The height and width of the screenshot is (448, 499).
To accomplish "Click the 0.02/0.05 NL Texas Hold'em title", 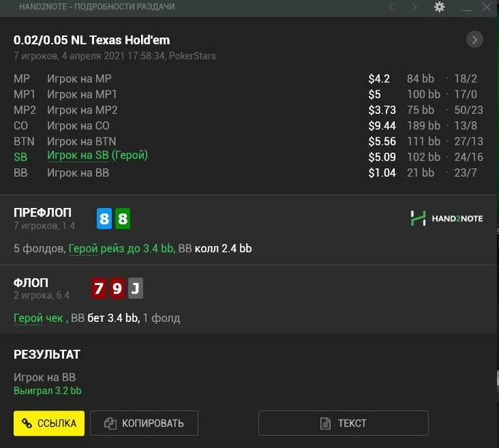I will click(92, 40).
